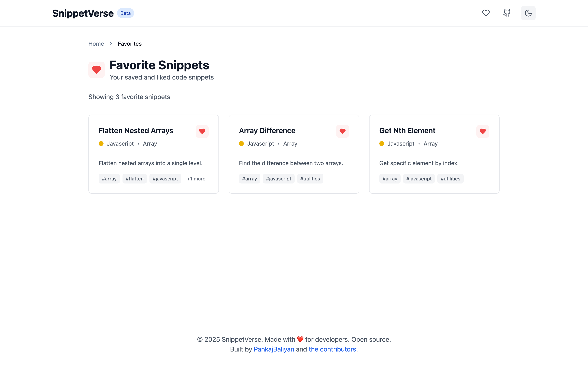The height and width of the screenshot is (367, 588).
Task: Expand the +1 more tags indicator
Action: pos(196,179)
